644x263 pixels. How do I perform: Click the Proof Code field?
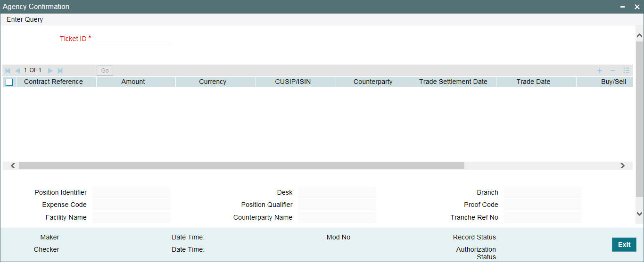(543, 205)
